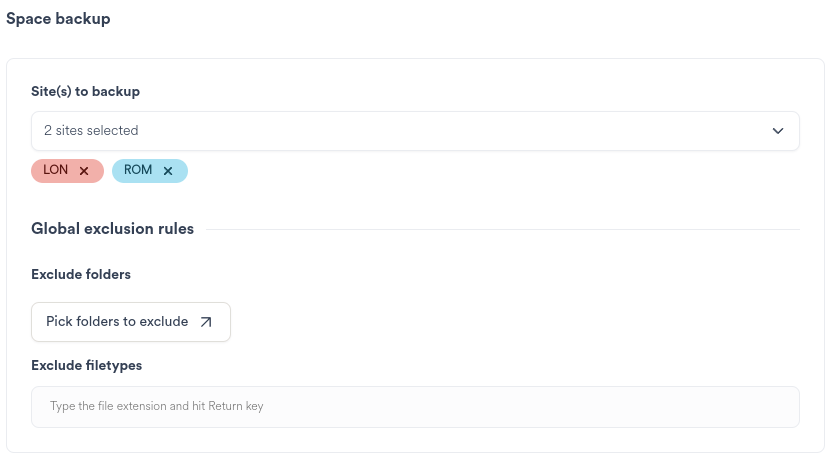The width and height of the screenshot is (830, 461).
Task: Click the divider line beside Global exclusion rules
Action: 500,230
